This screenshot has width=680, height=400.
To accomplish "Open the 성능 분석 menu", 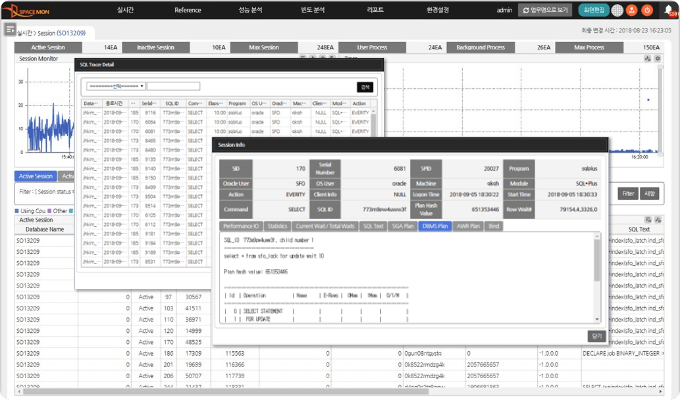I will [x=250, y=10].
